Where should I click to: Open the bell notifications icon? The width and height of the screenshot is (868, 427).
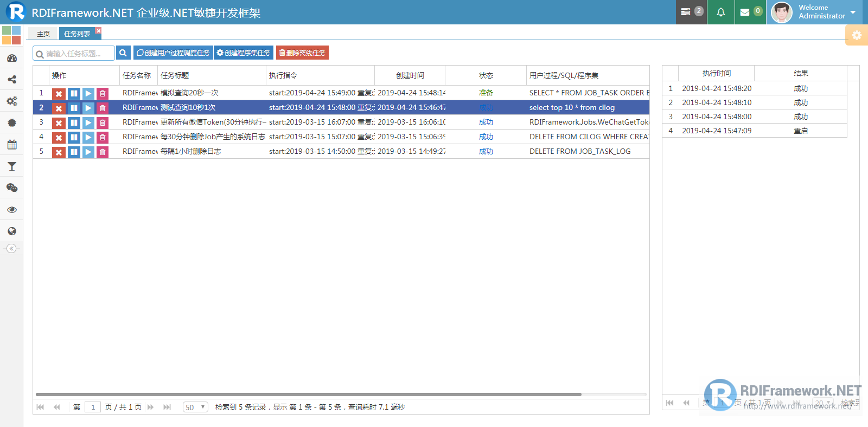point(720,12)
